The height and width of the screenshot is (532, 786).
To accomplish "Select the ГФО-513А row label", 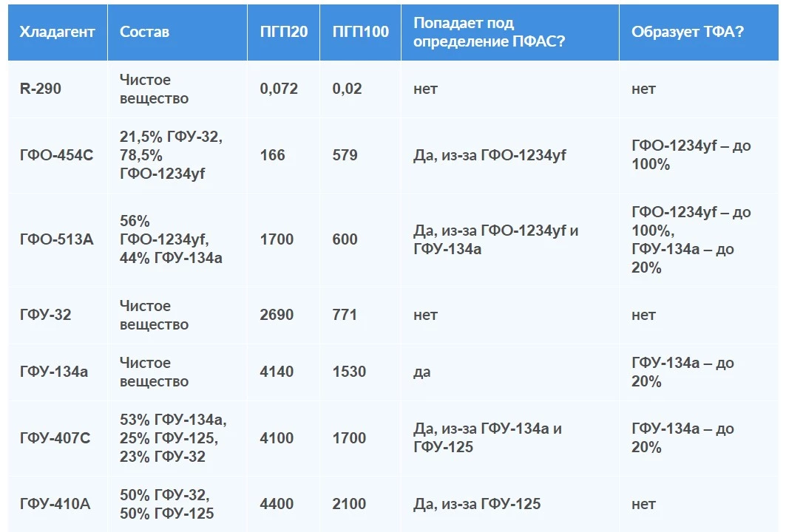I will click(x=56, y=239).
